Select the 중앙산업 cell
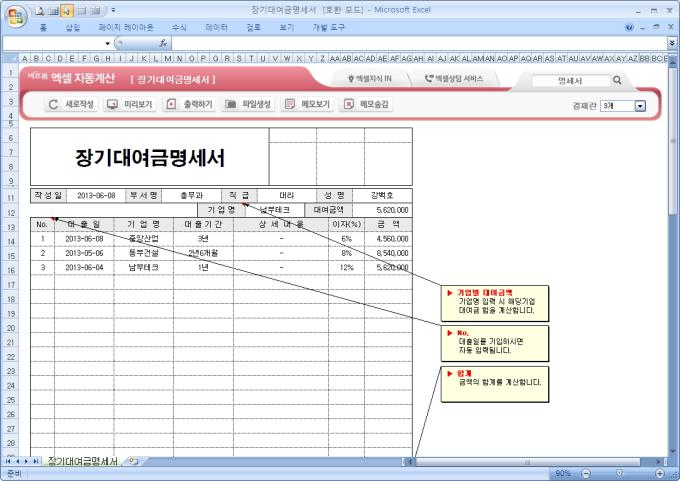 pos(144,239)
